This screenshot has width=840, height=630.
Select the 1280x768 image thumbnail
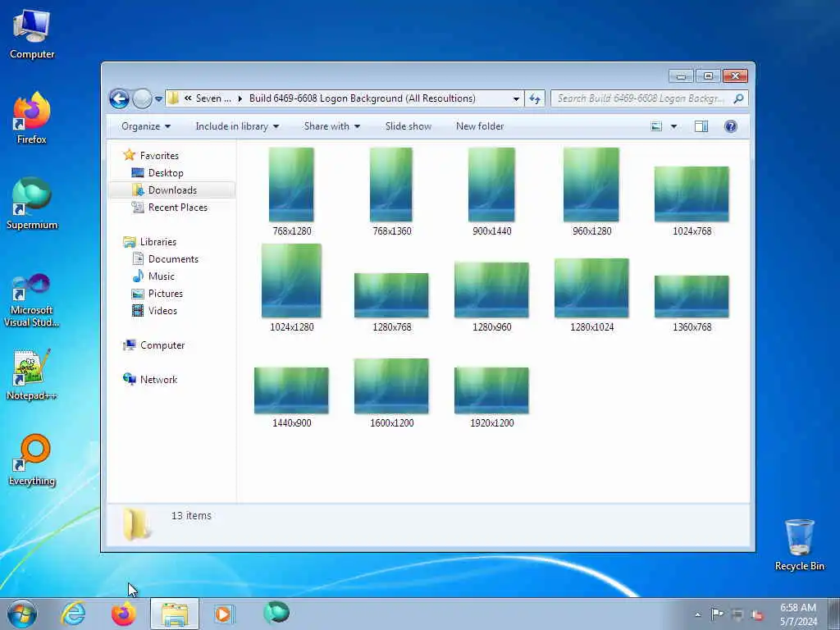coord(391,295)
